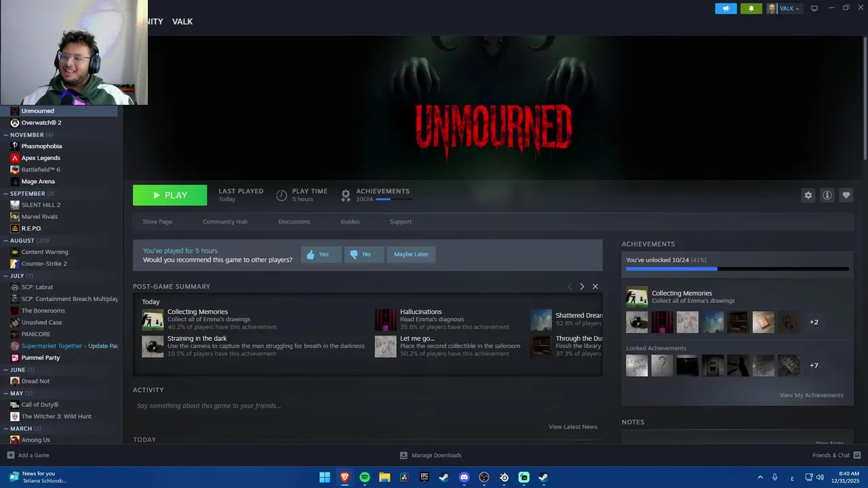Show game info icon
The width and height of the screenshot is (868, 488).
(x=827, y=195)
